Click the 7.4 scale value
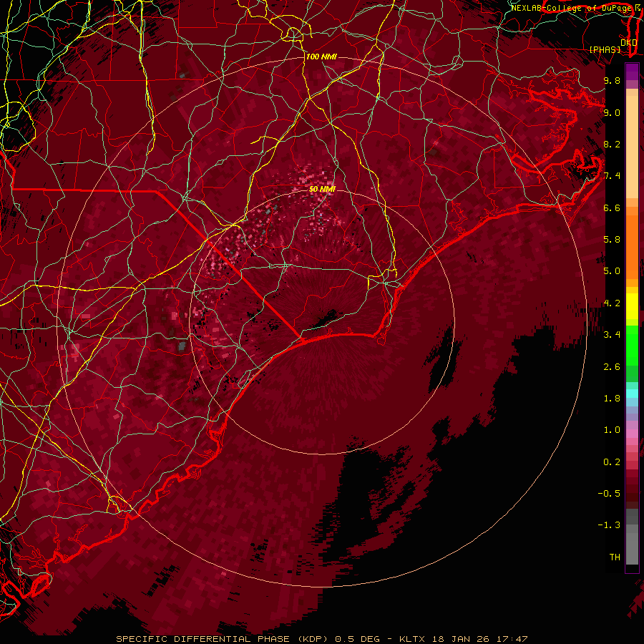 [x=612, y=176]
